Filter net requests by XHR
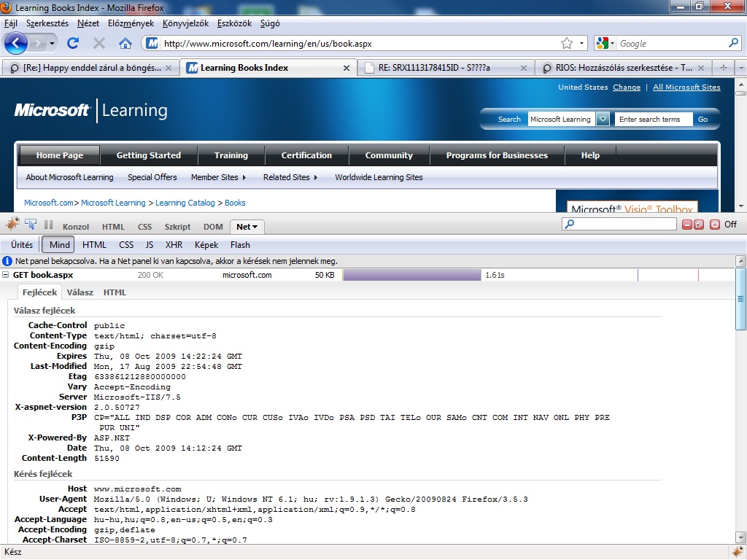 coord(174,245)
